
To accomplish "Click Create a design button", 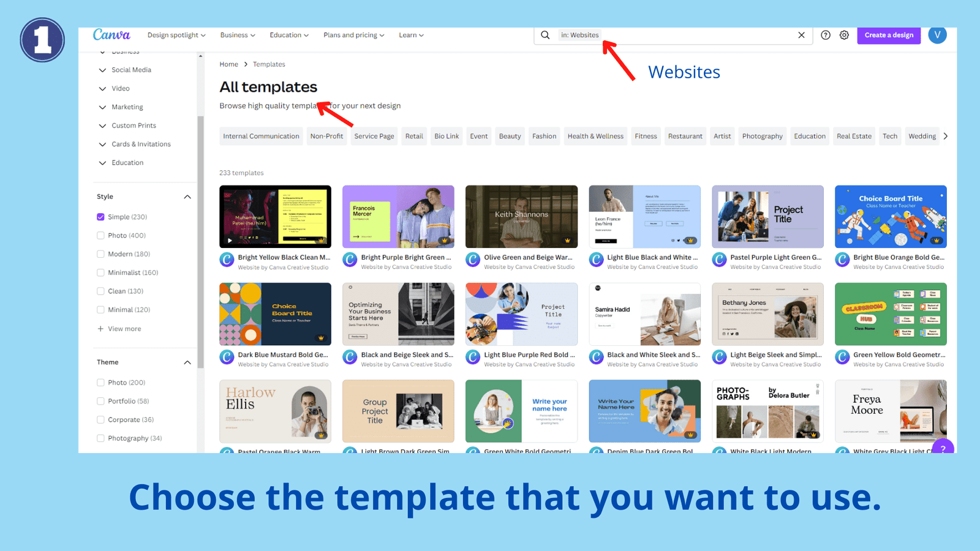I will pyautogui.click(x=889, y=35).
